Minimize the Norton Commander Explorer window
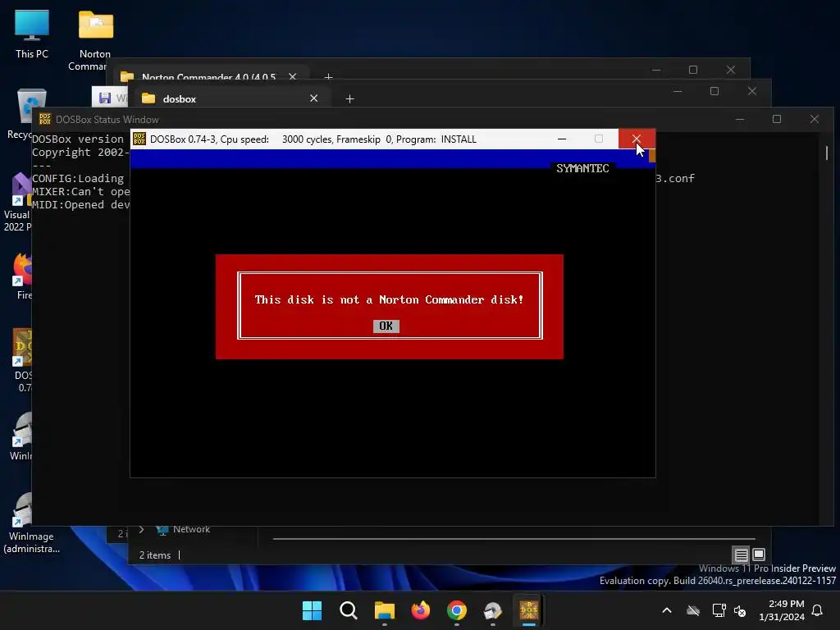Screen dimensions: 840x630 click(x=656, y=70)
